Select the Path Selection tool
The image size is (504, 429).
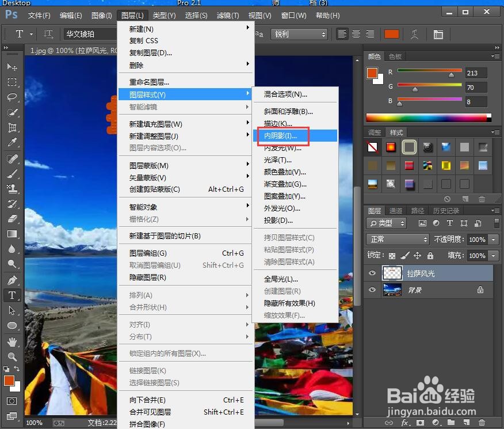(13, 311)
